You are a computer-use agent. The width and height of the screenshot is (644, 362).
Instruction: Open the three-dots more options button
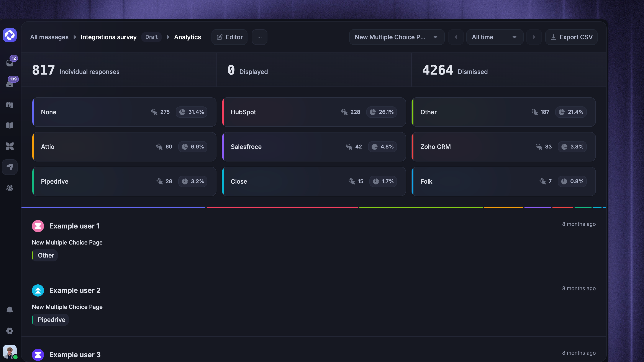(259, 37)
